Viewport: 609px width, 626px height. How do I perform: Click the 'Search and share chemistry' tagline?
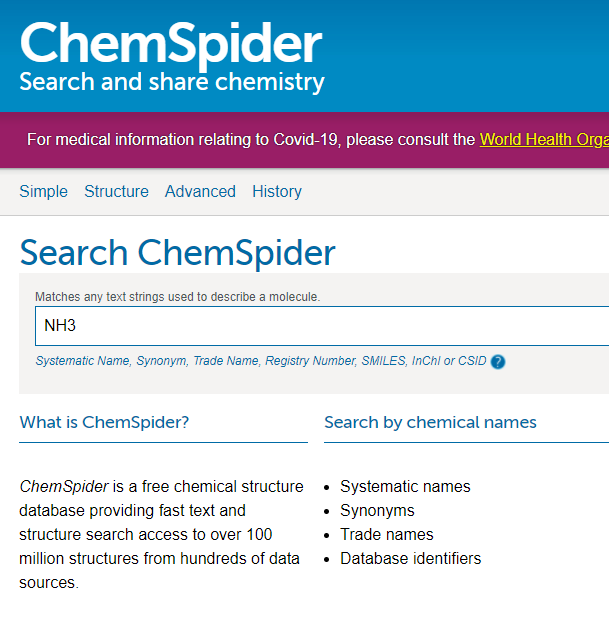(x=172, y=82)
